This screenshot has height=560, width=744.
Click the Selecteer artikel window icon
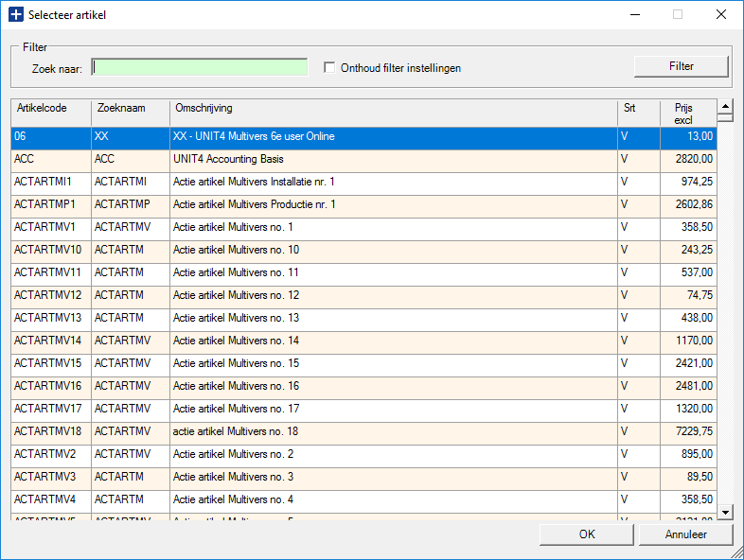click(16, 15)
